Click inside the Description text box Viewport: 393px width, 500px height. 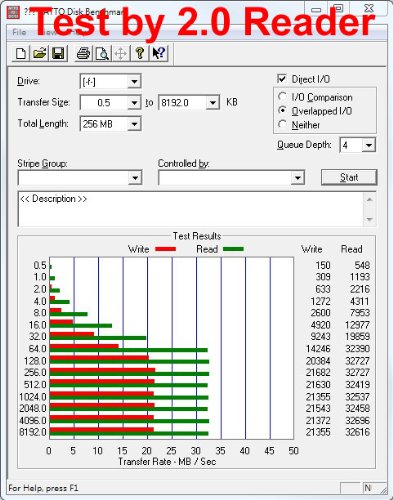click(190, 209)
